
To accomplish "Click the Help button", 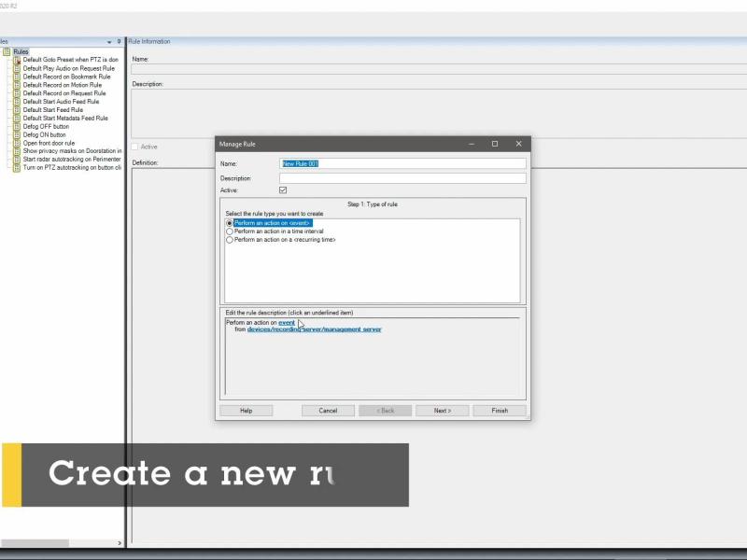I will coord(247,410).
